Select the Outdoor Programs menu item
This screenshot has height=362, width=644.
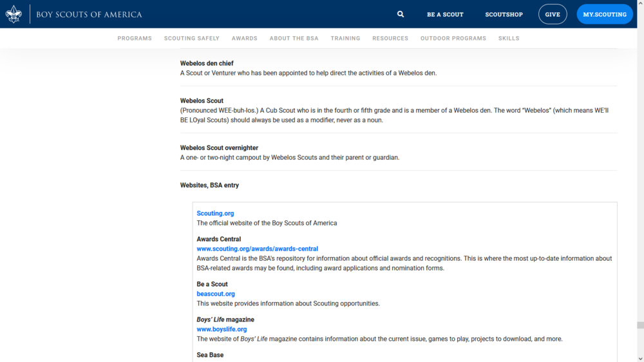453,39
